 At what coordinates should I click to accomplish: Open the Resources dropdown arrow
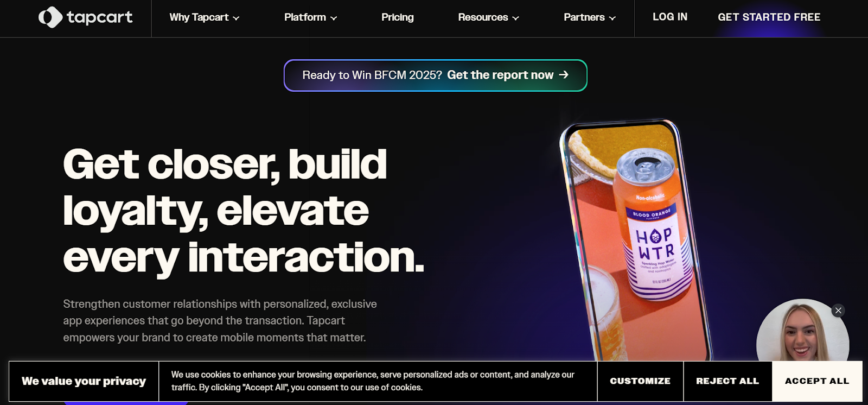515,18
